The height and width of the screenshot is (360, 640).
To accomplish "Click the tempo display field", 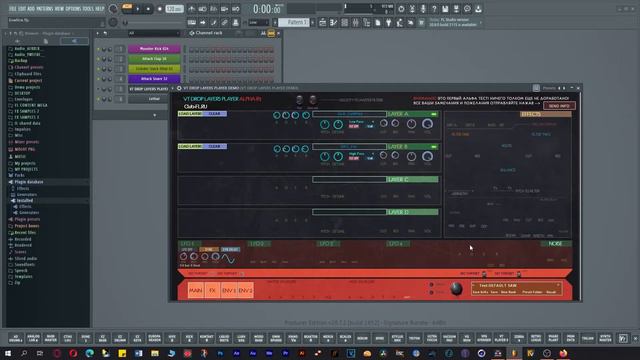I will [174, 9].
